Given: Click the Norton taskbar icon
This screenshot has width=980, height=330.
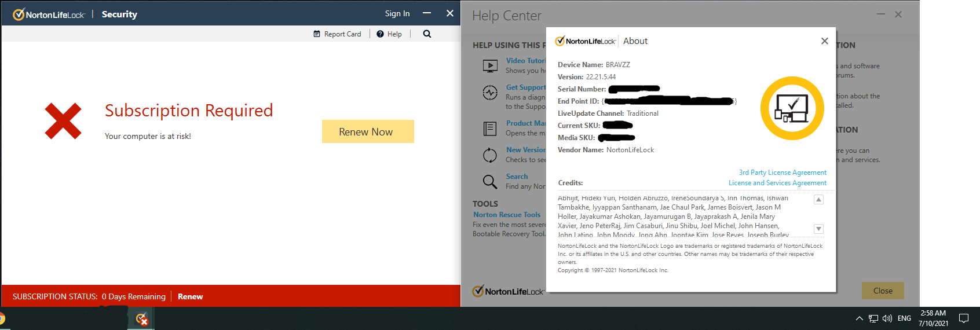Looking at the screenshot, I should coord(142,318).
